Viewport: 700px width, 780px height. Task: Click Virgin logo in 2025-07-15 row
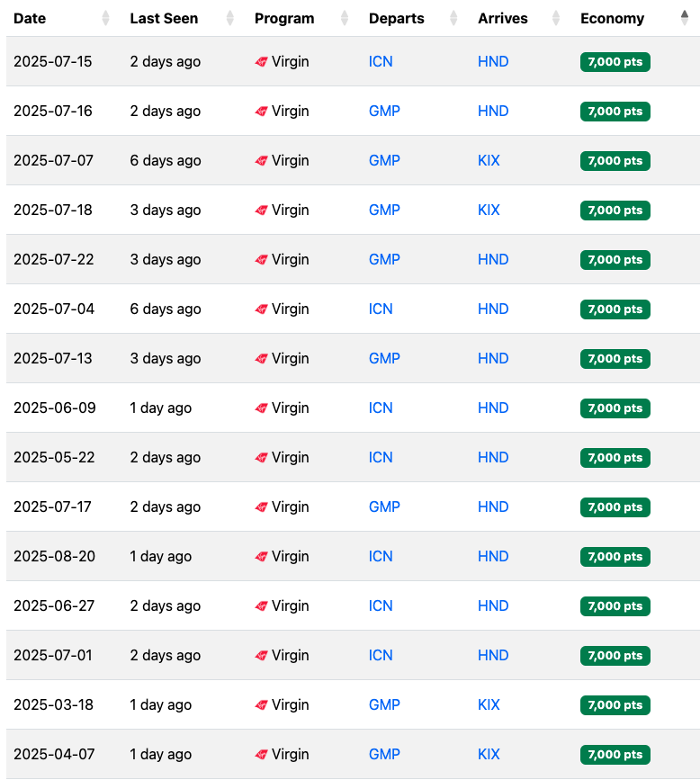[261, 62]
